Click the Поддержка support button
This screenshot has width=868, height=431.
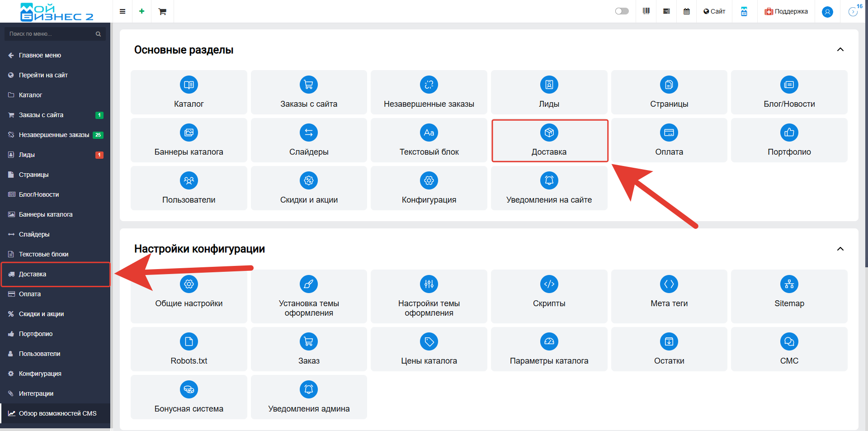(x=786, y=11)
